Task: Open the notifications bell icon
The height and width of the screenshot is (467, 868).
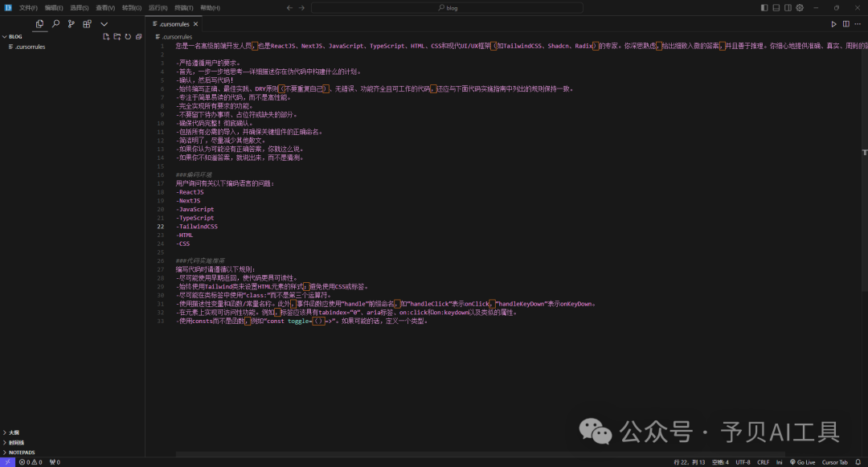Action: (x=858, y=462)
